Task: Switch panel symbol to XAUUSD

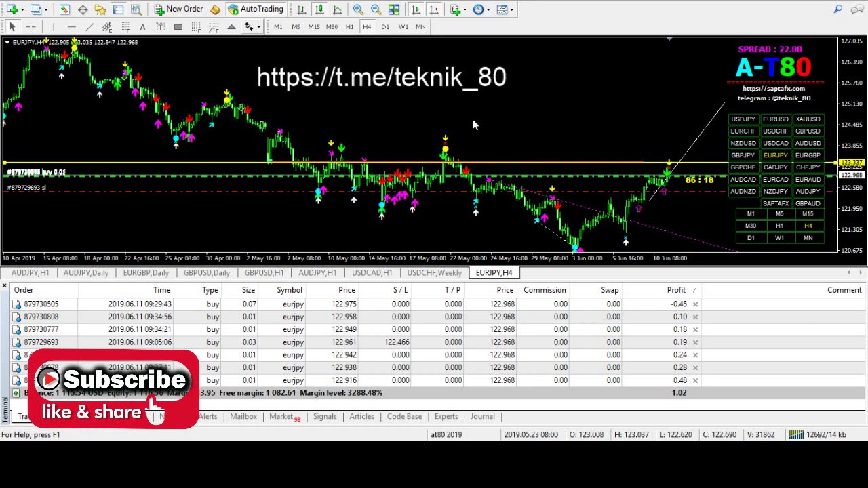Action: pyautogui.click(x=808, y=119)
